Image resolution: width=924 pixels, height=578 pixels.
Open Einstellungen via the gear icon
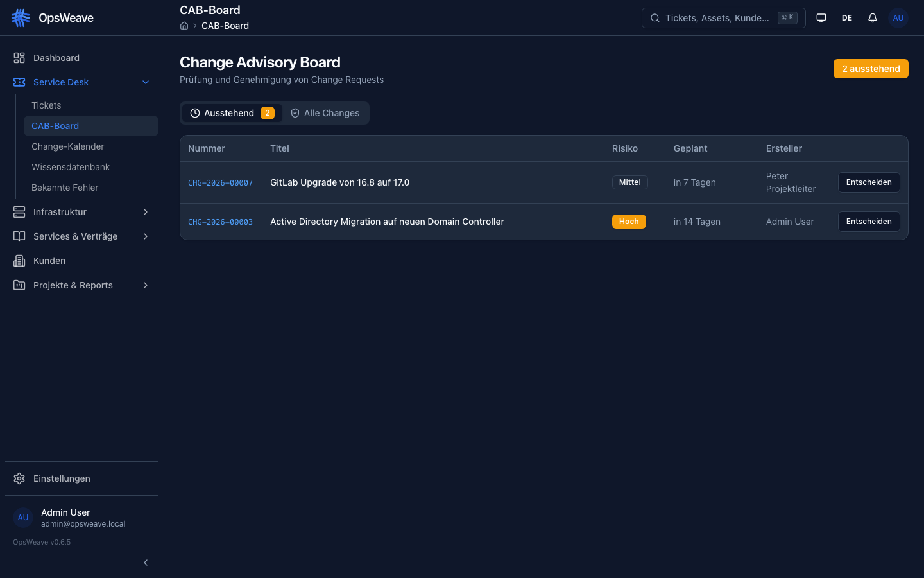[19, 478]
